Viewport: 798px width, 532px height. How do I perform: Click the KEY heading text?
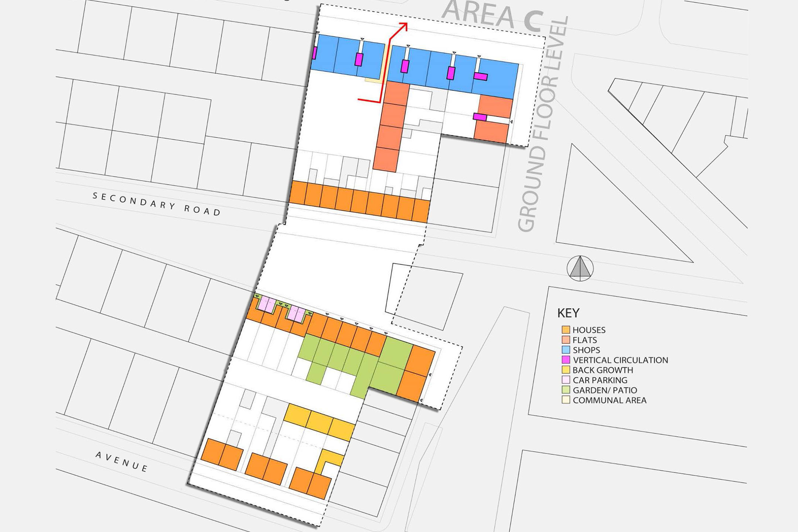568,313
